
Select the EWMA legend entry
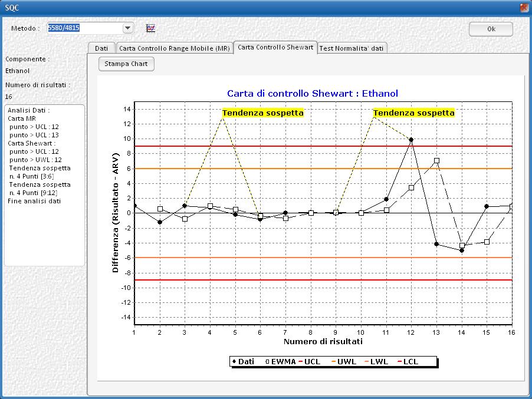pos(281,362)
